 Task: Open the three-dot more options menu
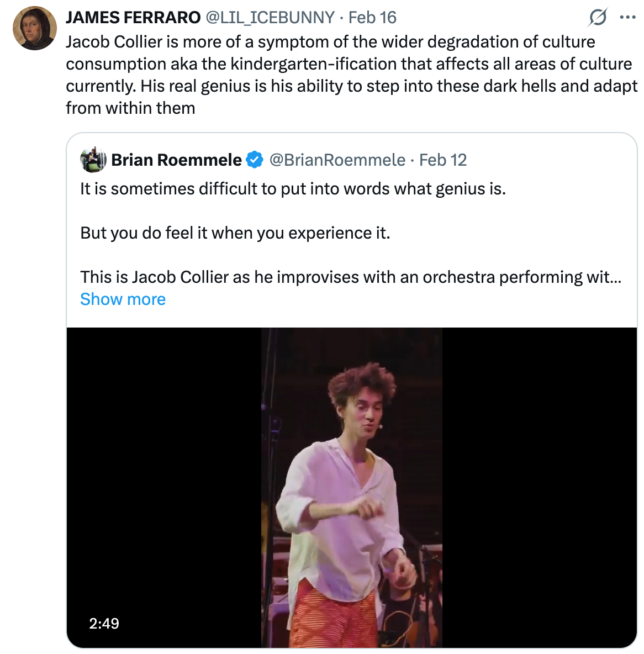point(627,18)
